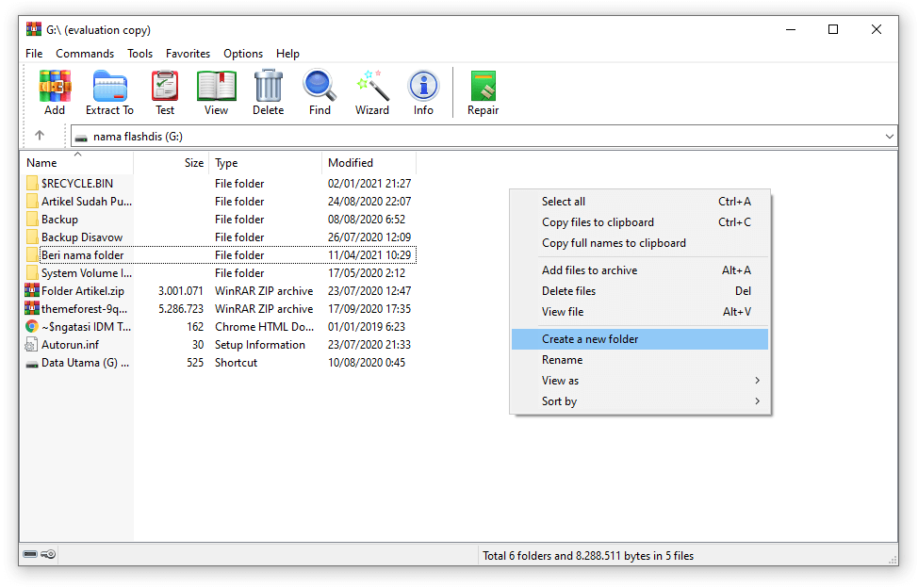918x588 pixels.
Task: Click the date 10/08/2020 0:45
Action: [x=367, y=363]
